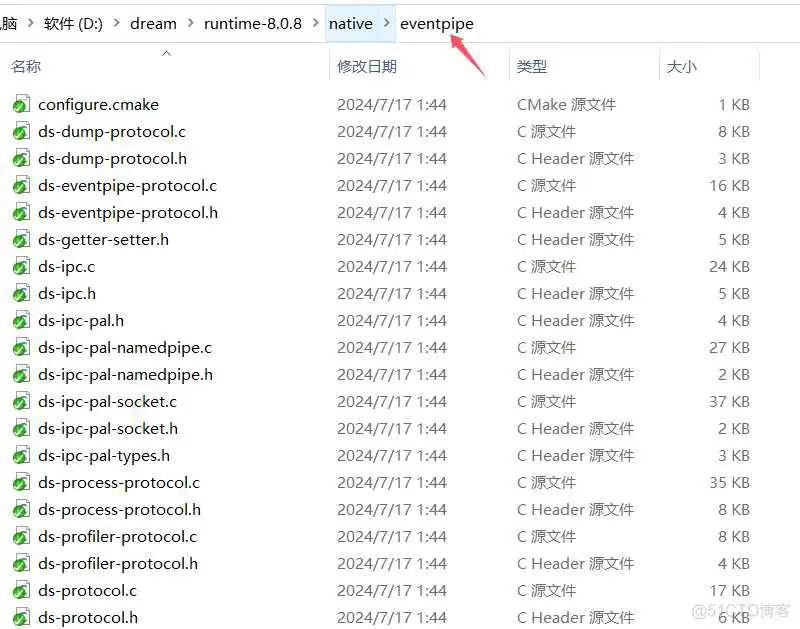The height and width of the screenshot is (629, 800).
Task: Sort by the 修改日期 column header
Action: (367, 67)
